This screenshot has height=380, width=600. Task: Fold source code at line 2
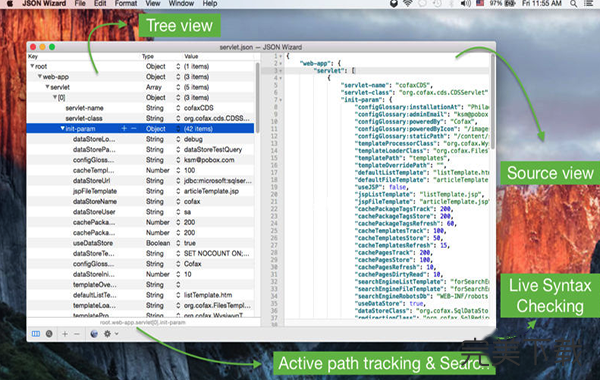point(281,64)
